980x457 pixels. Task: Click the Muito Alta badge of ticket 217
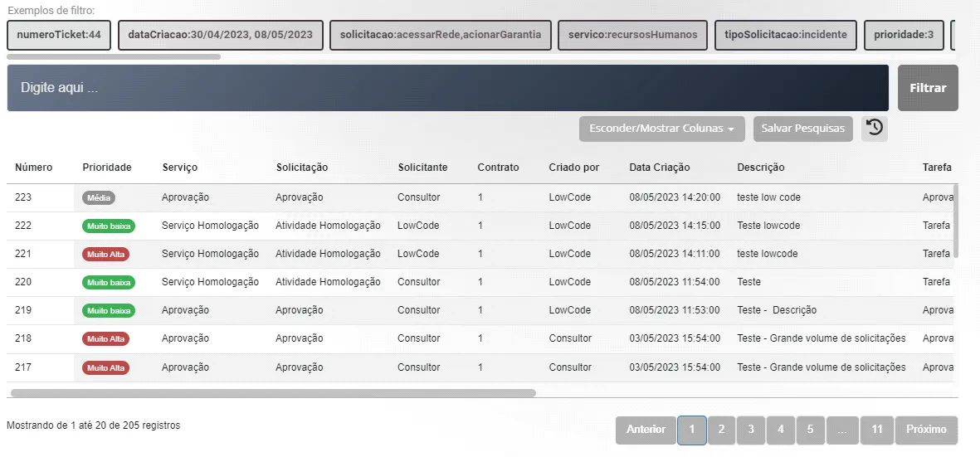(x=105, y=367)
